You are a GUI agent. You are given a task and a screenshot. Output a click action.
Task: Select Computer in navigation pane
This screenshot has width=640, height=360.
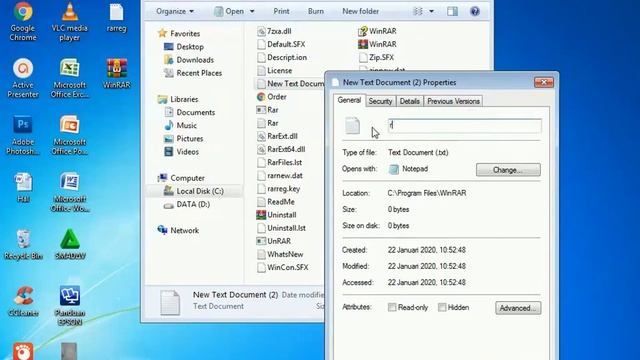coord(182,178)
